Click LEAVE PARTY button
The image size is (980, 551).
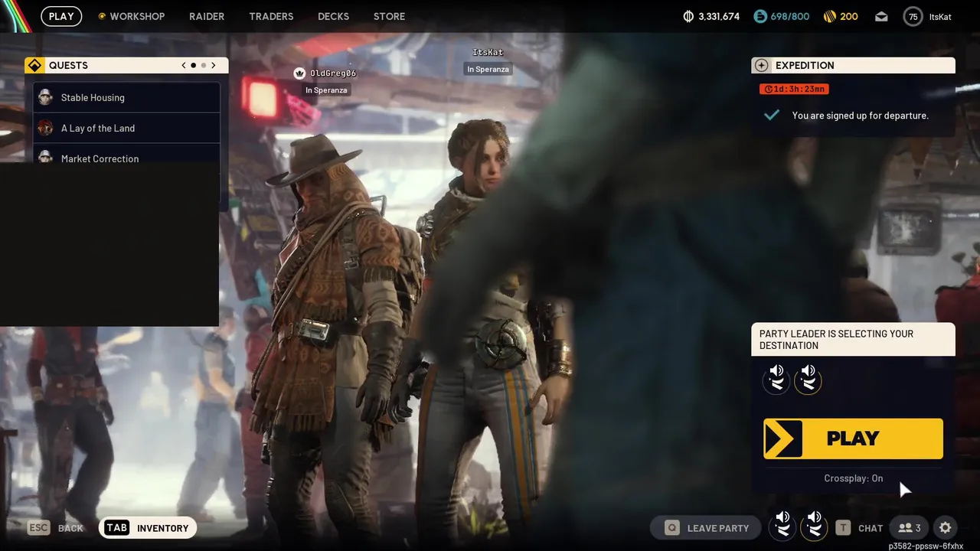[705, 528]
